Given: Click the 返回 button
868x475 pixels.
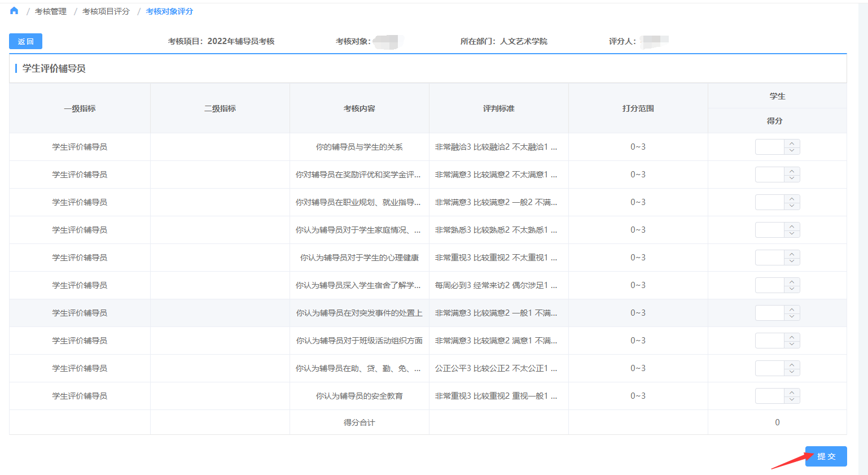Looking at the screenshot, I should 25,41.
